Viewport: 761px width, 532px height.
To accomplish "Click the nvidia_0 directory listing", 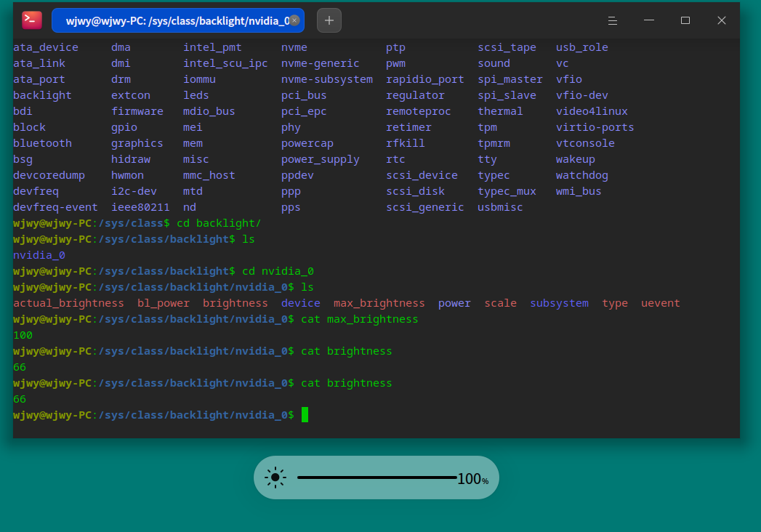I will (39, 255).
